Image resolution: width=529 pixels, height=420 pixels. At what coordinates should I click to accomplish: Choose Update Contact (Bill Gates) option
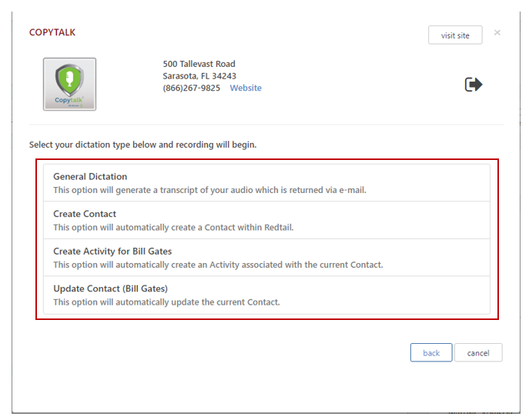(266, 295)
